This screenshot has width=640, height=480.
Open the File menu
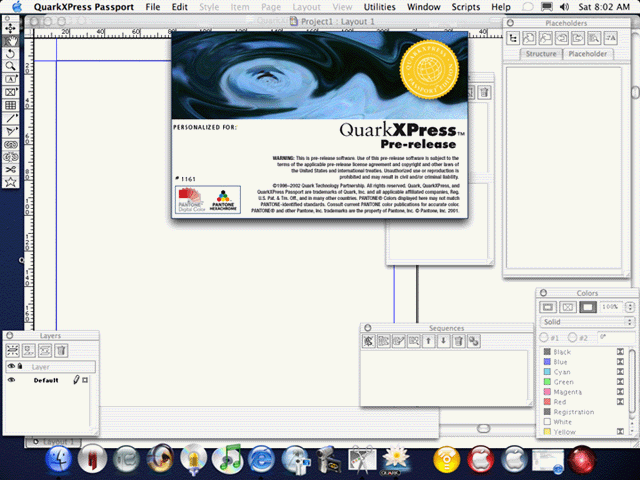pyautogui.click(x=153, y=7)
